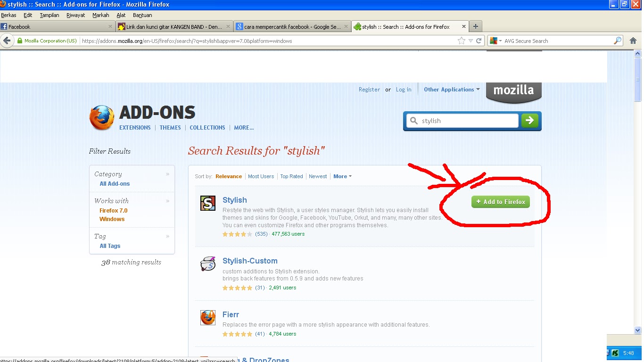Click the Add to Firefox button
Viewport: 644px width, 362px height.
[x=501, y=202]
